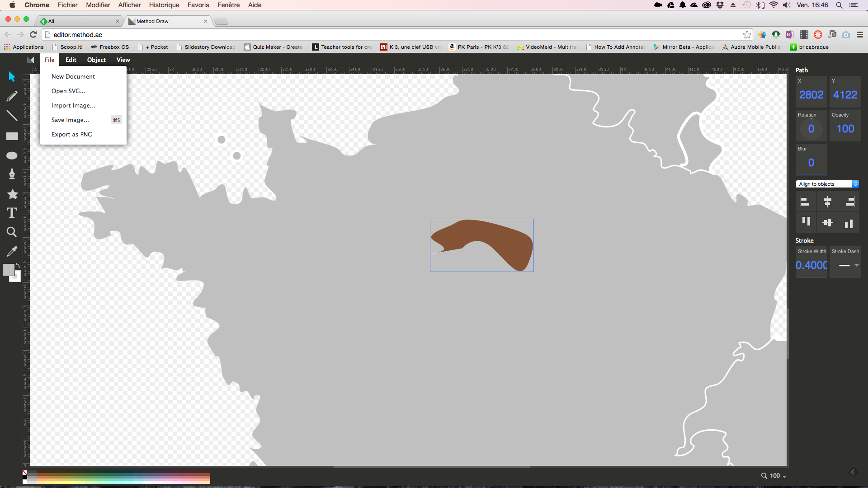868x488 pixels.
Task: Open Spotlight search in menu bar
Action: [839, 5]
